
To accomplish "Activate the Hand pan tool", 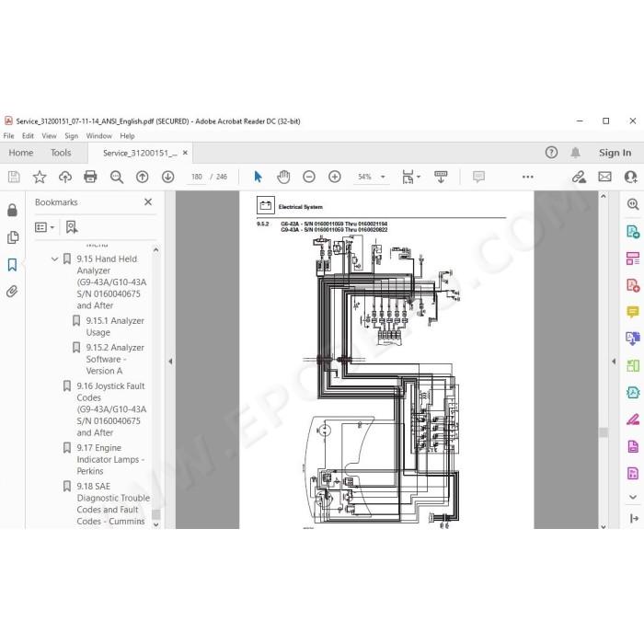I will (283, 177).
